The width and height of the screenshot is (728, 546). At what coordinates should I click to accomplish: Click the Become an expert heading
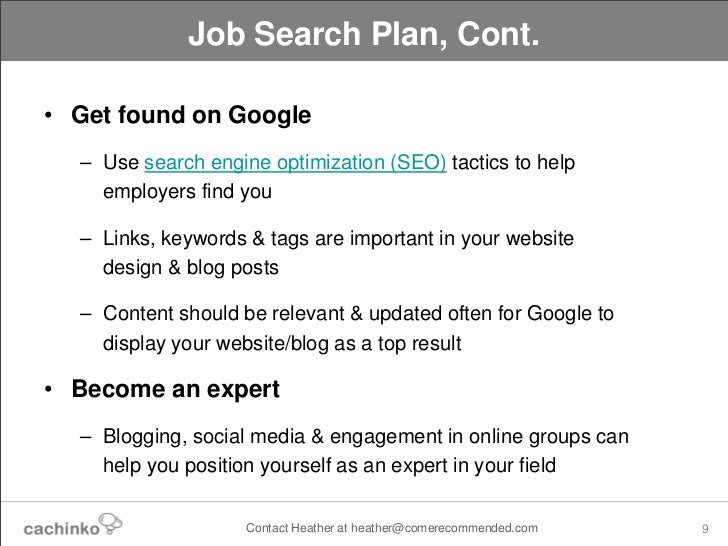click(x=176, y=389)
